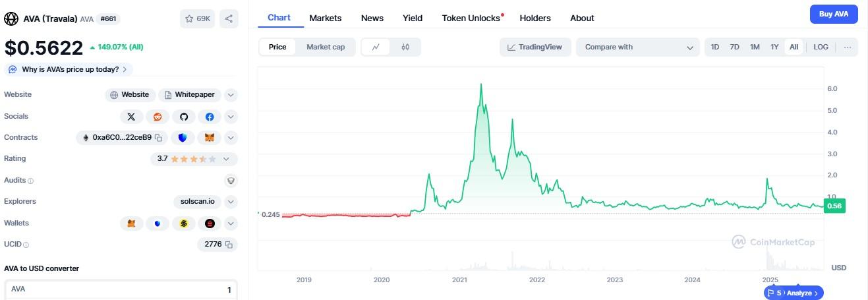868x300 pixels.
Task: Open AVA's X (Twitter) social link
Action: [x=131, y=117]
